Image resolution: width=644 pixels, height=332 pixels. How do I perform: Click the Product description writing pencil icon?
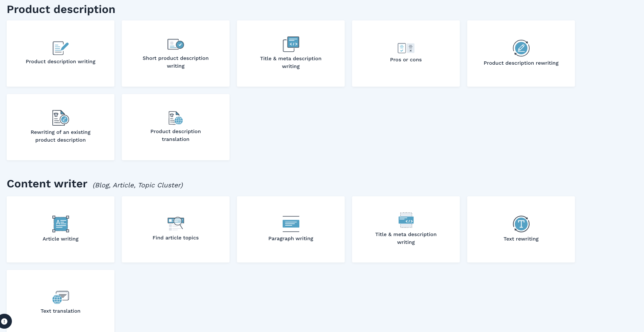(x=61, y=48)
